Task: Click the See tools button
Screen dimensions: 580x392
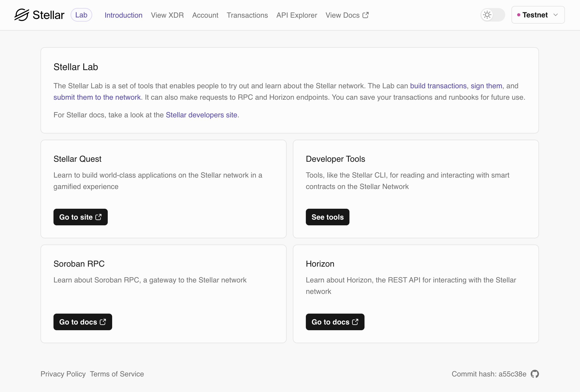Action: click(x=328, y=217)
